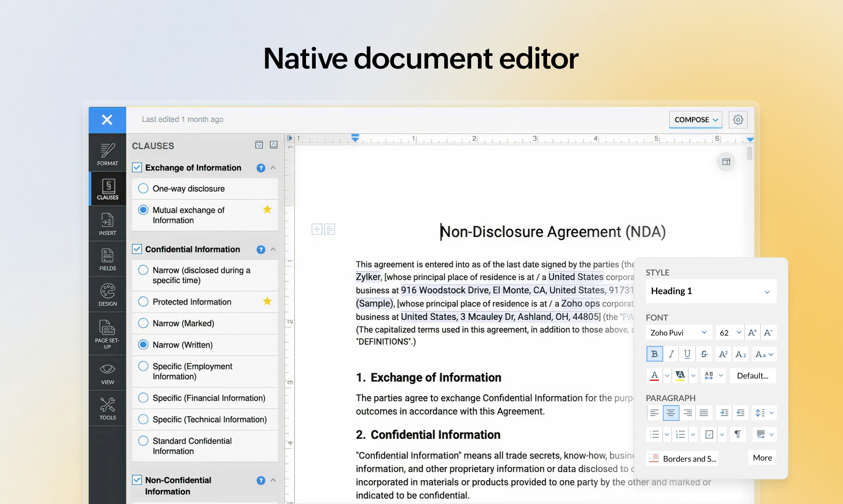Open the Heading 1 style dropdown
This screenshot has width=843, height=504.
[711, 291]
